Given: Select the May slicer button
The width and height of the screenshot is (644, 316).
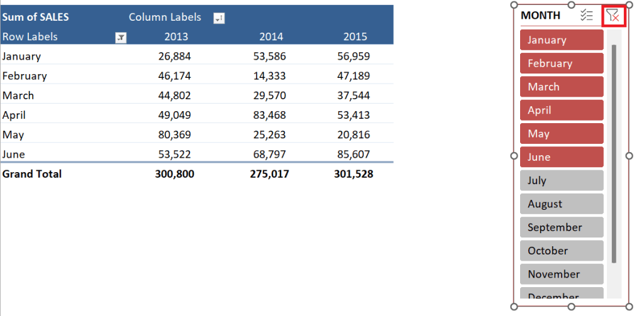Looking at the screenshot, I should [x=561, y=134].
